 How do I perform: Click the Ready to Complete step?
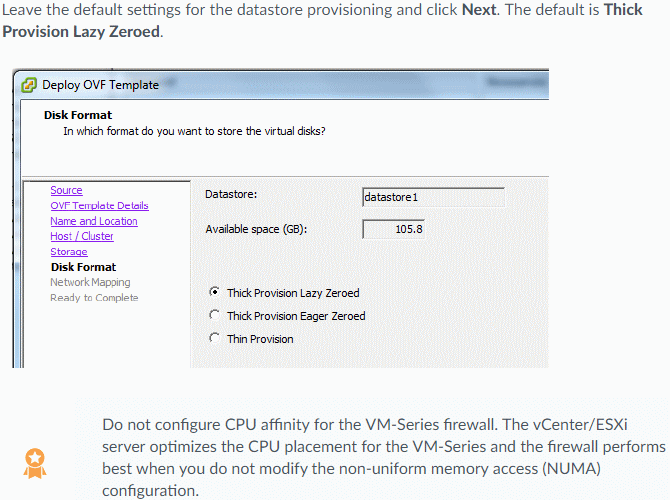point(94,298)
